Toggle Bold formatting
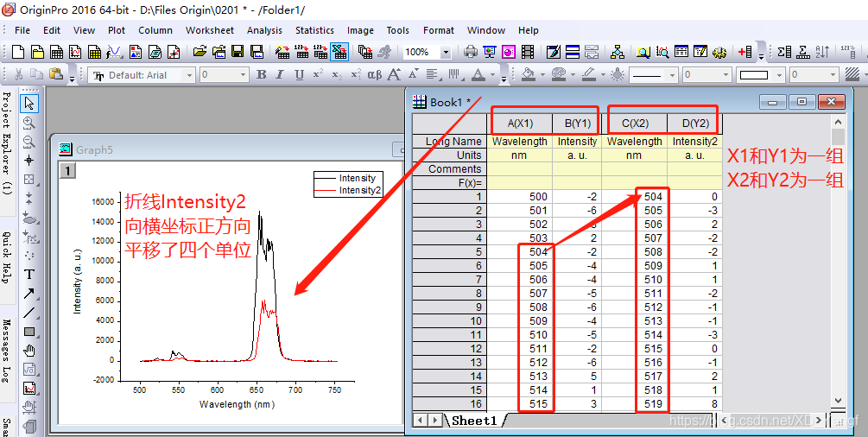 click(x=262, y=75)
